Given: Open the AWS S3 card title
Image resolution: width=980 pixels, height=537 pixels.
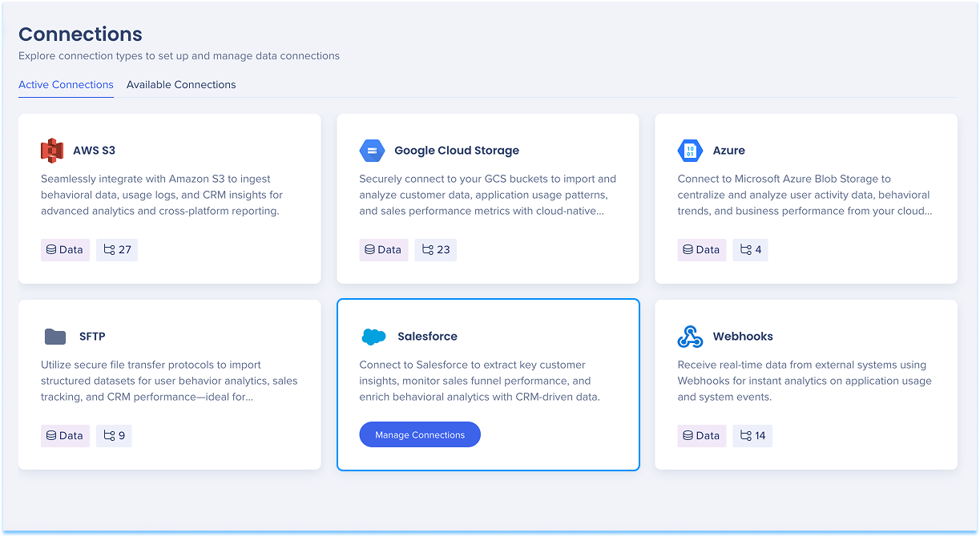Looking at the screenshot, I should point(94,151).
